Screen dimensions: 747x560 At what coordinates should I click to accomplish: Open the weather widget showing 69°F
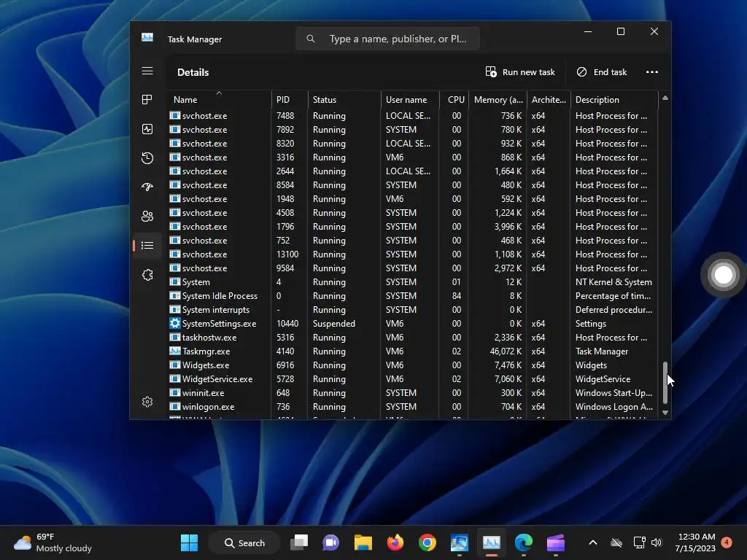coord(53,542)
